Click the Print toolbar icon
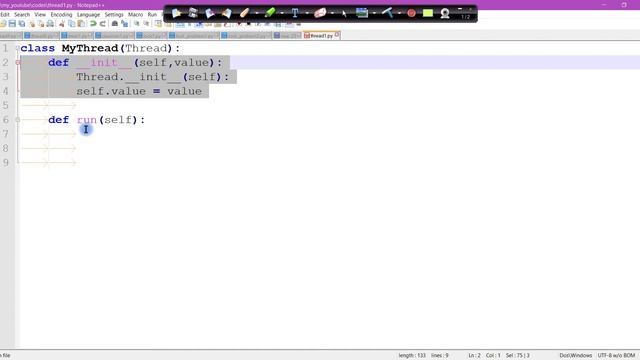The height and width of the screenshot is (360, 640). point(51,24)
